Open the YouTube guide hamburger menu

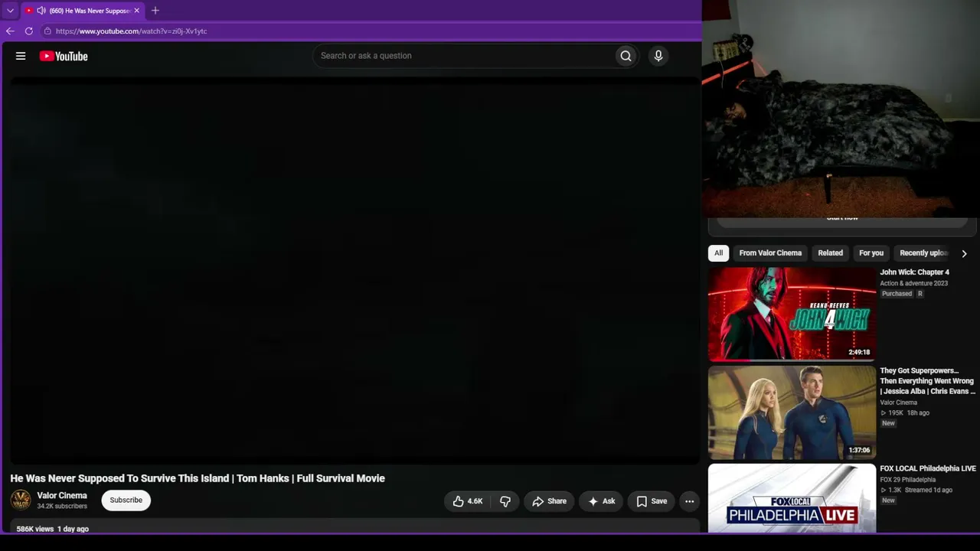tap(21, 56)
